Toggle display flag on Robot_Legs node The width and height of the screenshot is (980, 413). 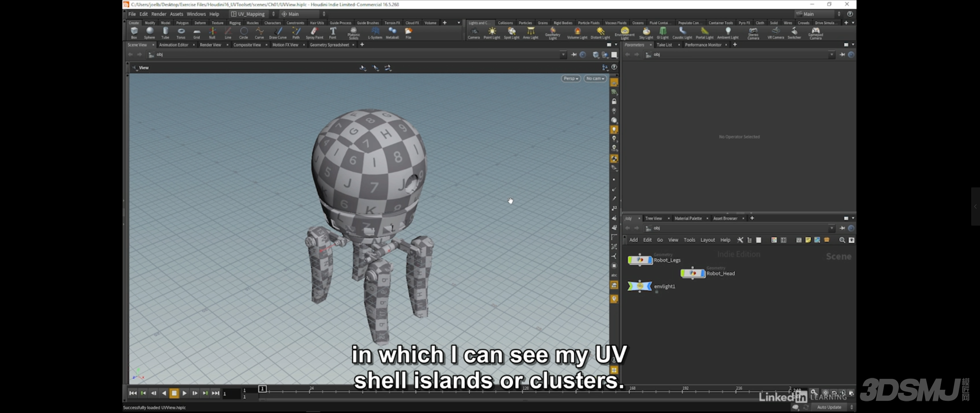pos(650,260)
